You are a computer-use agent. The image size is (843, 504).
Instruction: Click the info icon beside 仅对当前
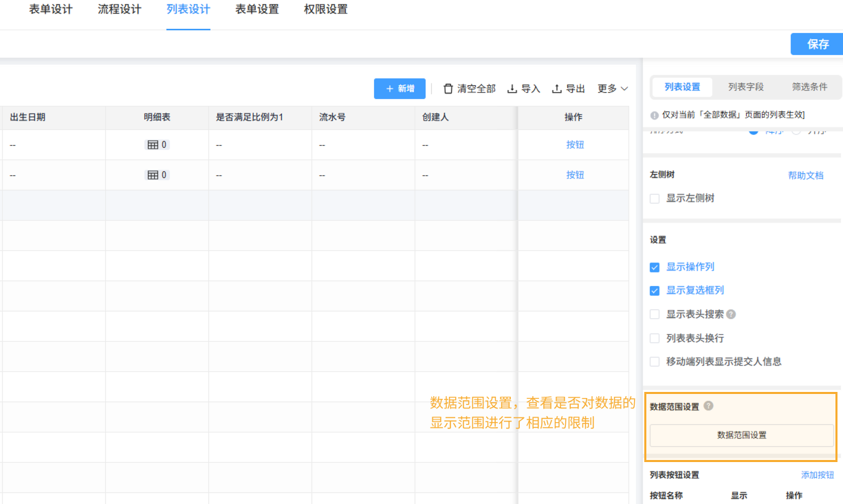click(655, 115)
